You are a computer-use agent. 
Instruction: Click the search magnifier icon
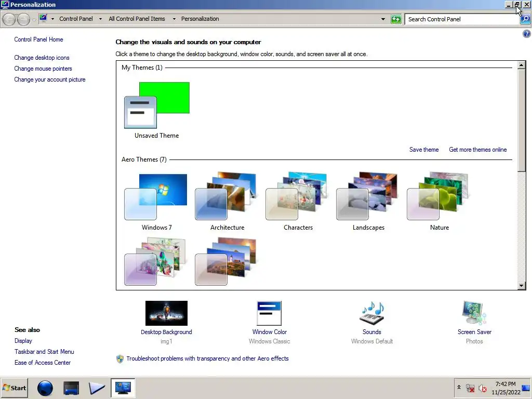[x=525, y=19]
